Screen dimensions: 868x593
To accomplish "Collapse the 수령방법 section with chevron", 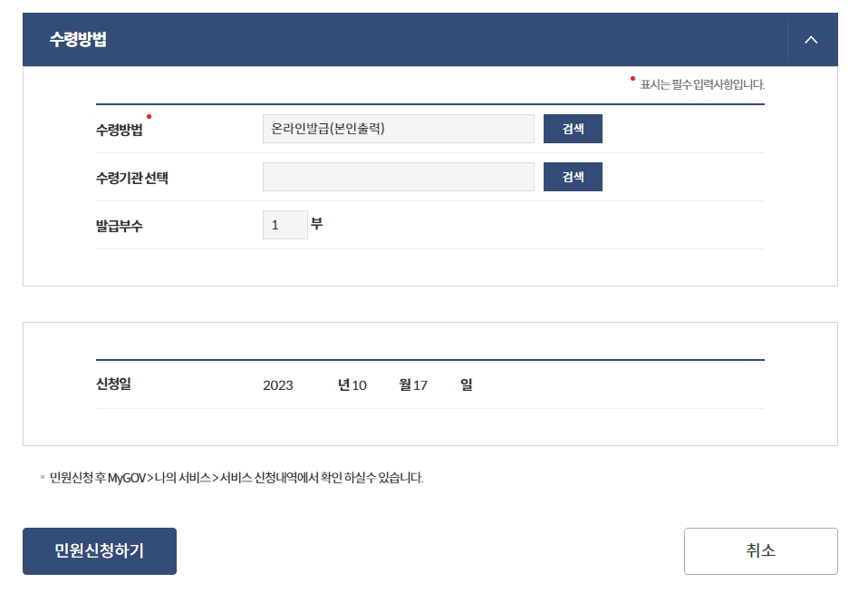I will pyautogui.click(x=811, y=40).
